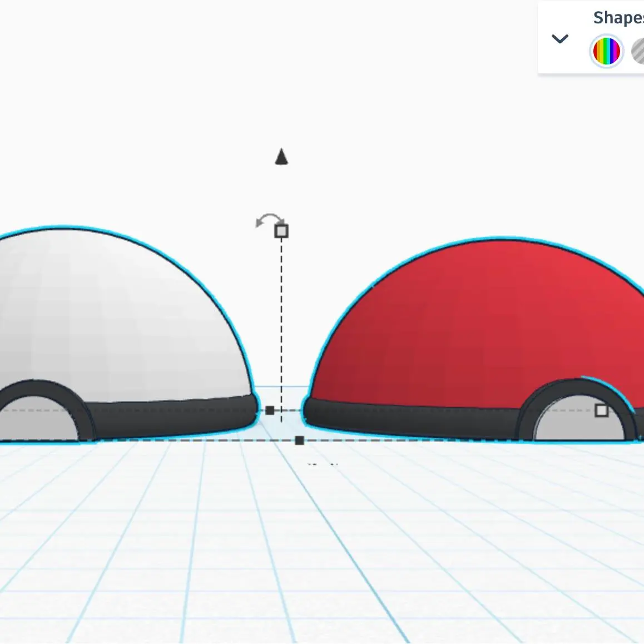Click the square rotation grip on the dashed axis

tap(282, 230)
